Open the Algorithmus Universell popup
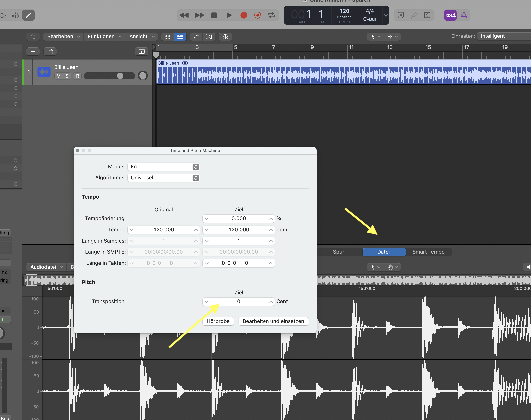531x420 pixels. pyautogui.click(x=163, y=178)
